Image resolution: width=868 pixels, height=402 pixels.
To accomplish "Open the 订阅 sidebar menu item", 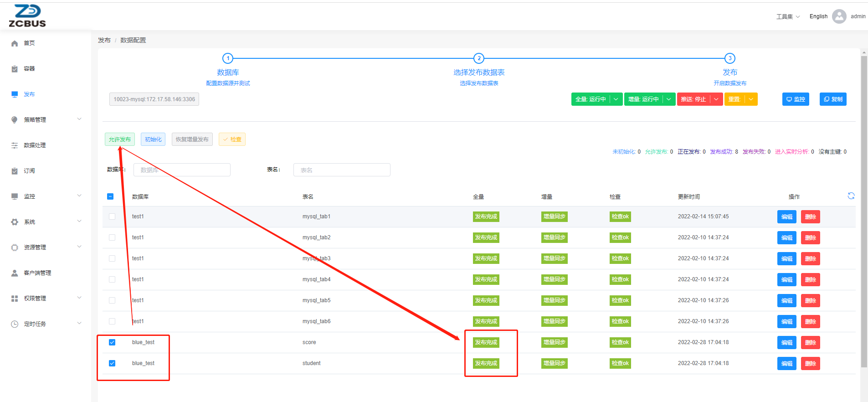I will point(29,171).
